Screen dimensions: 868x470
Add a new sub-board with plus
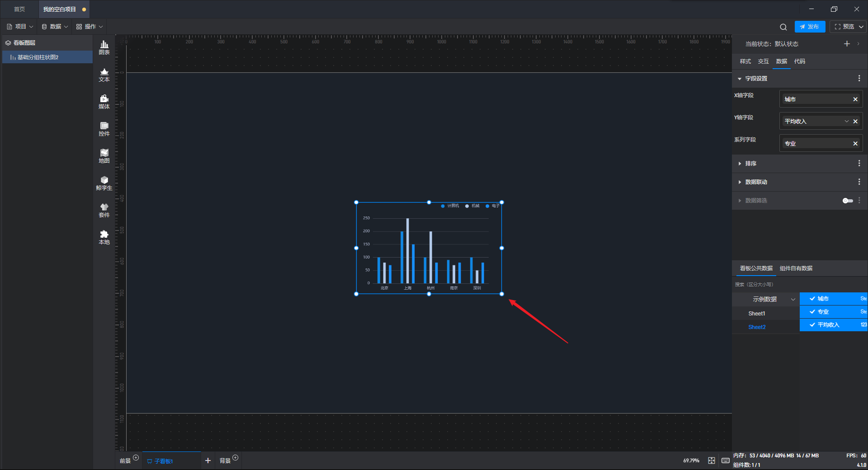coord(208,461)
